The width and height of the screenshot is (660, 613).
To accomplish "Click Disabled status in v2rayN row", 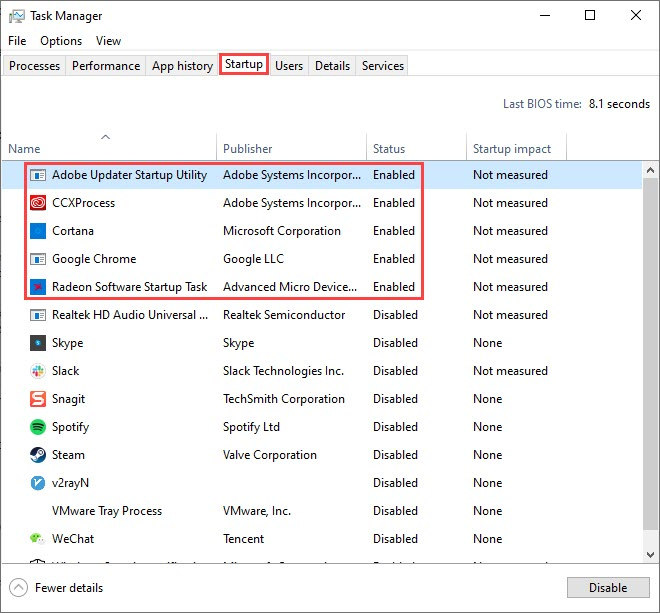I will pos(395,483).
